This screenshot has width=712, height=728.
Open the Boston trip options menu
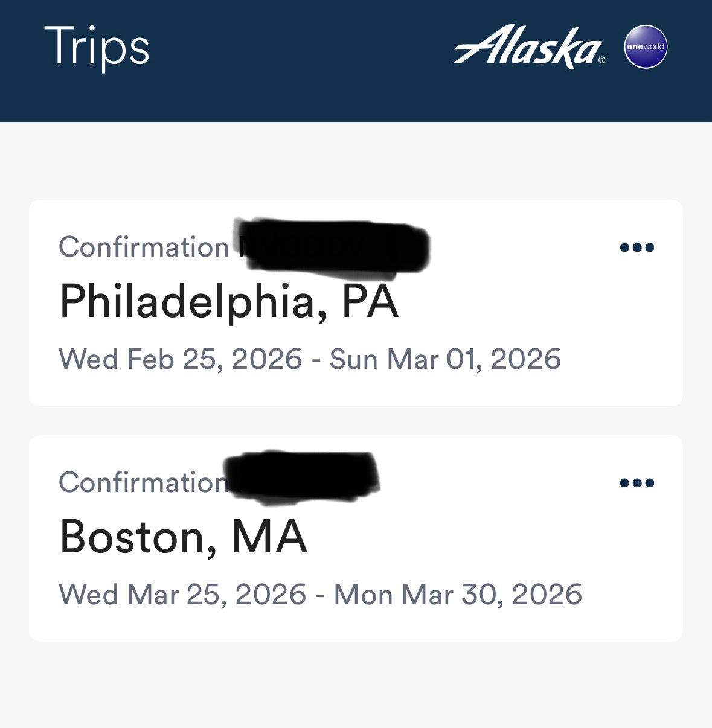coord(637,483)
